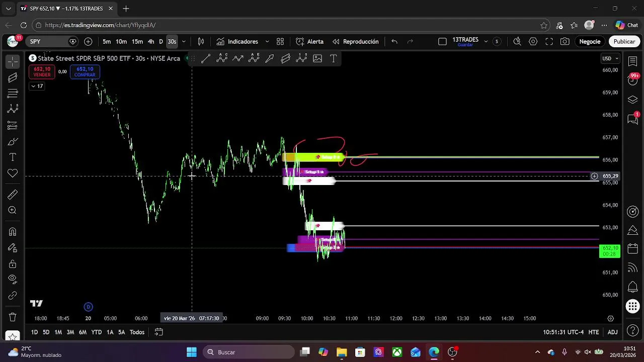The width and height of the screenshot is (644, 362).
Task: Remove drawings with trash can icon
Action: (13, 317)
